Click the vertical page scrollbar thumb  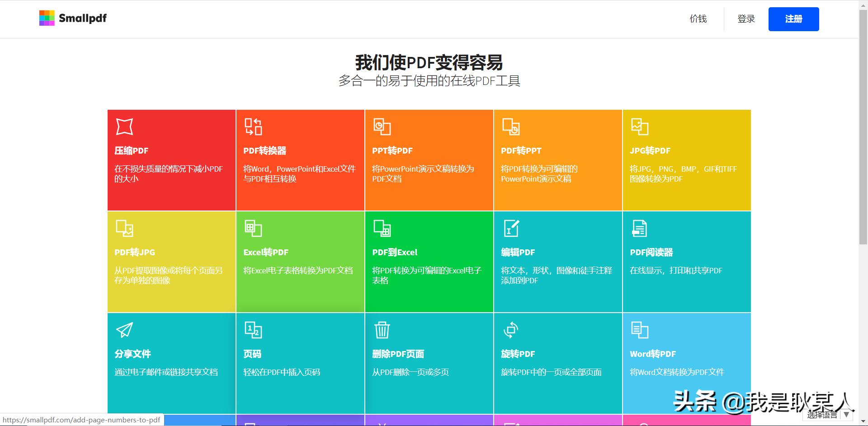coord(863,126)
